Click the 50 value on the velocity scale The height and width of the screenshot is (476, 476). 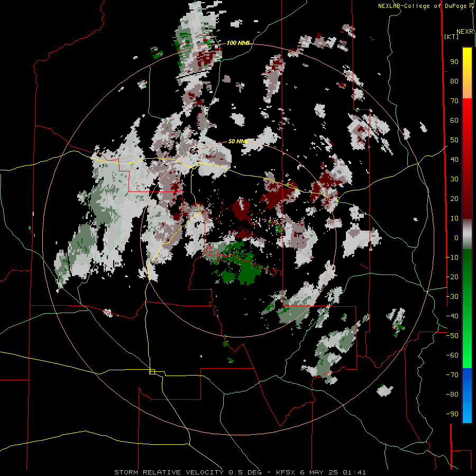pos(454,140)
